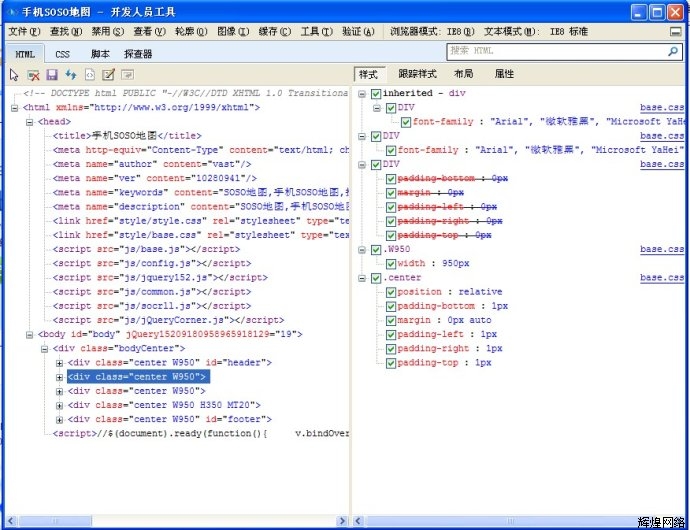The width and height of the screenshot is (690, 530).
Task: Click the element source page icon in toolbar
Action: tap(90, 75)
